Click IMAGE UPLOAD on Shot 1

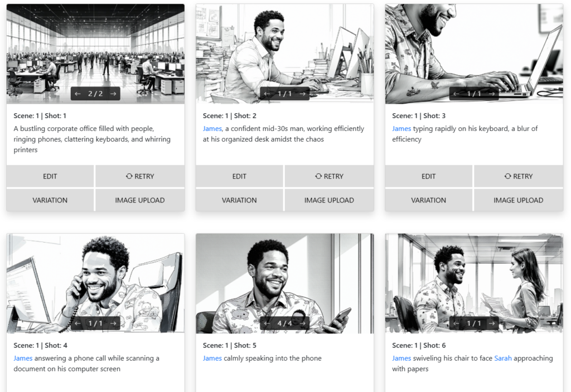pyautogui.click(x=139, y=200)
